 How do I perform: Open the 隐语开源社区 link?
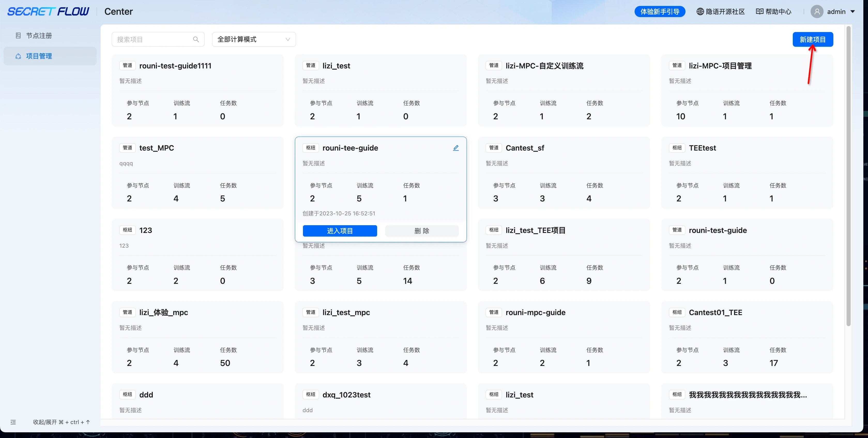pos(720,12)
